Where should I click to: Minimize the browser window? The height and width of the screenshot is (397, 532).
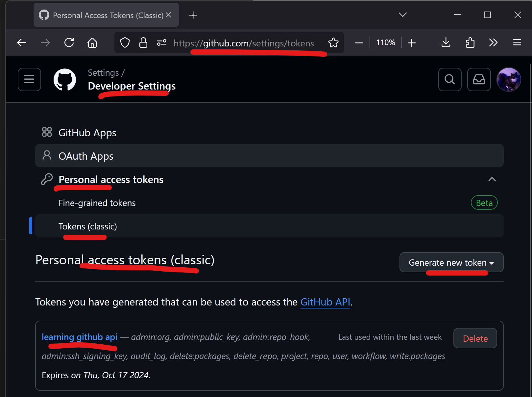point(457,15)
